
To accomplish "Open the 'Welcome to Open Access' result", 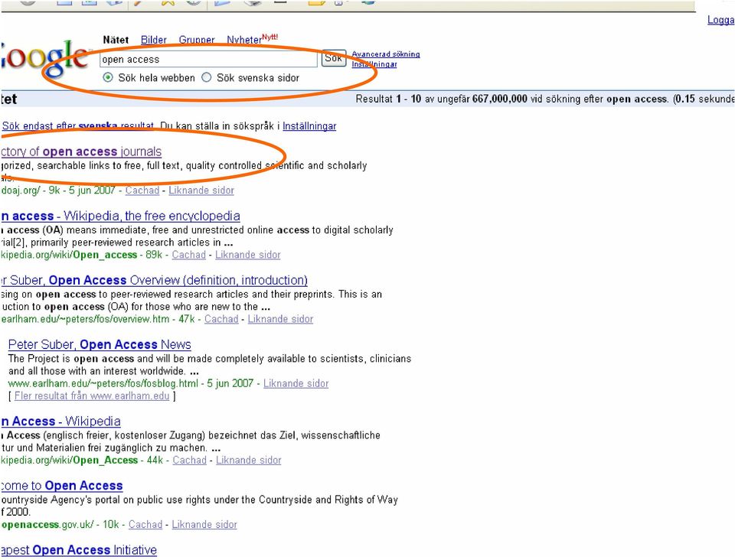I will coord(61,486).
